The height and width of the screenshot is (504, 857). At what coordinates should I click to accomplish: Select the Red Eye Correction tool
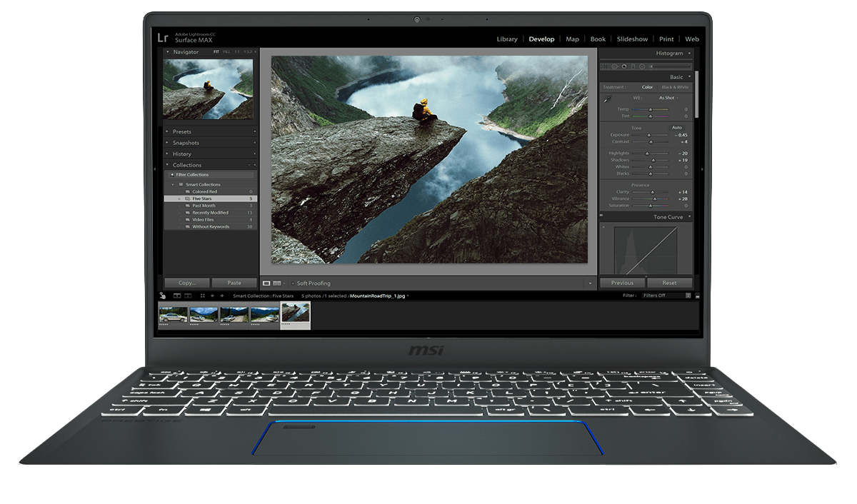point(623,66)
